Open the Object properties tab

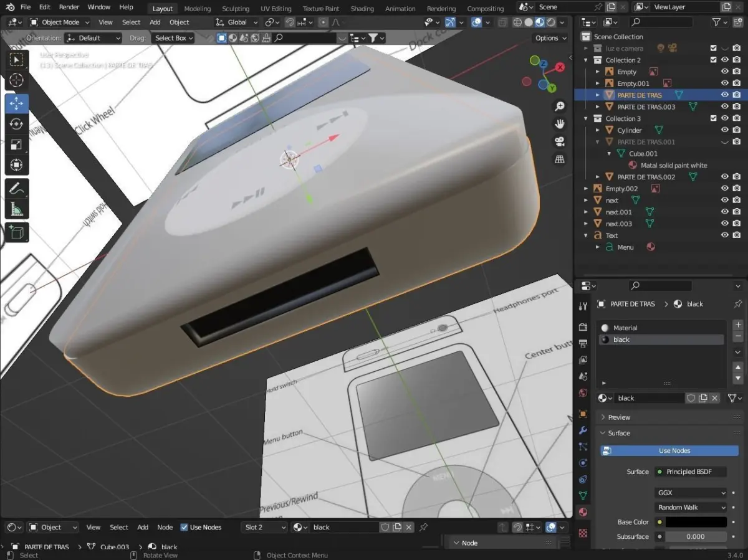tap(583, 414)
